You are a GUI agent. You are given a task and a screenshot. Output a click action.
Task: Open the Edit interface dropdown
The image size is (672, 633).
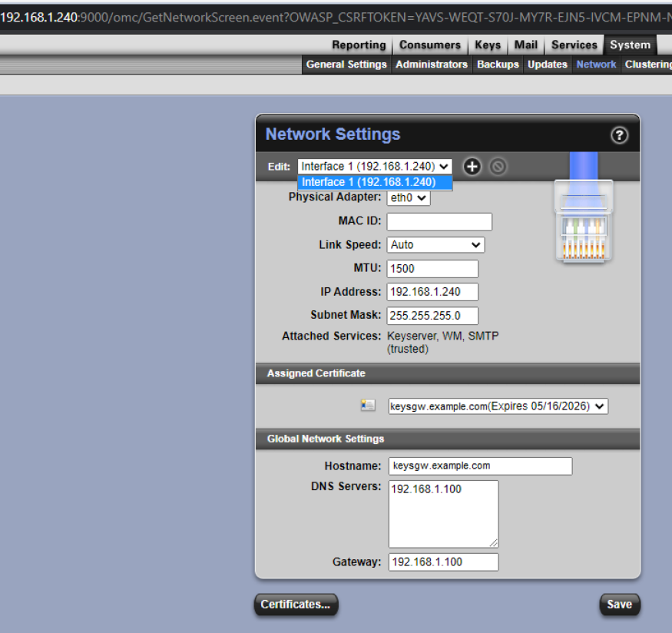[x=375, y=166]
